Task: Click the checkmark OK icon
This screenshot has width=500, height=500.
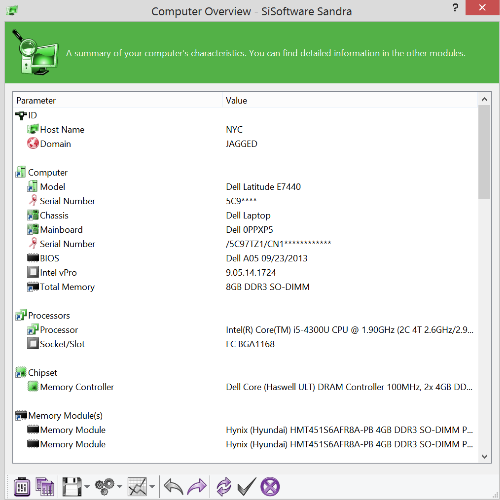Action: (x=247, y=487)
